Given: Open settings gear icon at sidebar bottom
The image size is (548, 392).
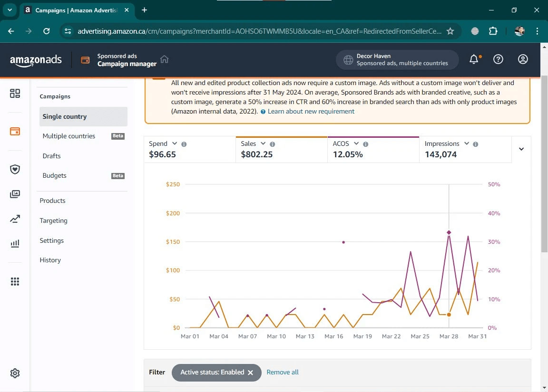Looking at the screenshot, I should click(15, 373).
